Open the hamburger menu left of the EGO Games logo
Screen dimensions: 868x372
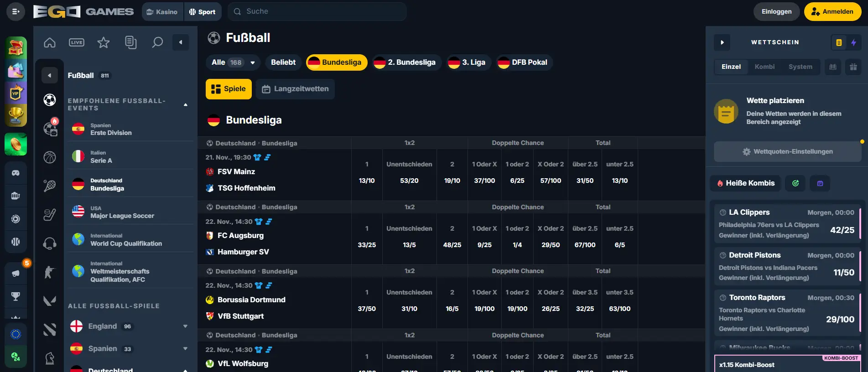pyautogui.click(x=16, y=11)
